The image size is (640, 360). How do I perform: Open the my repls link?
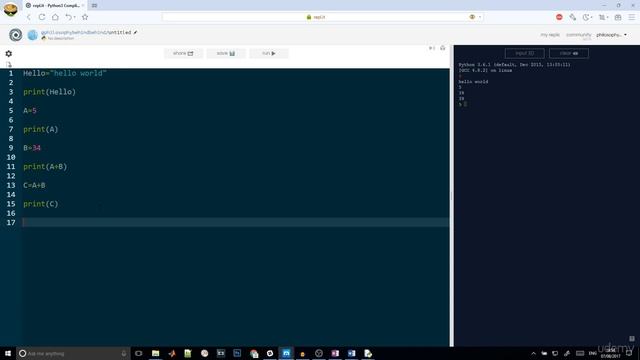[x=550, y=35]
